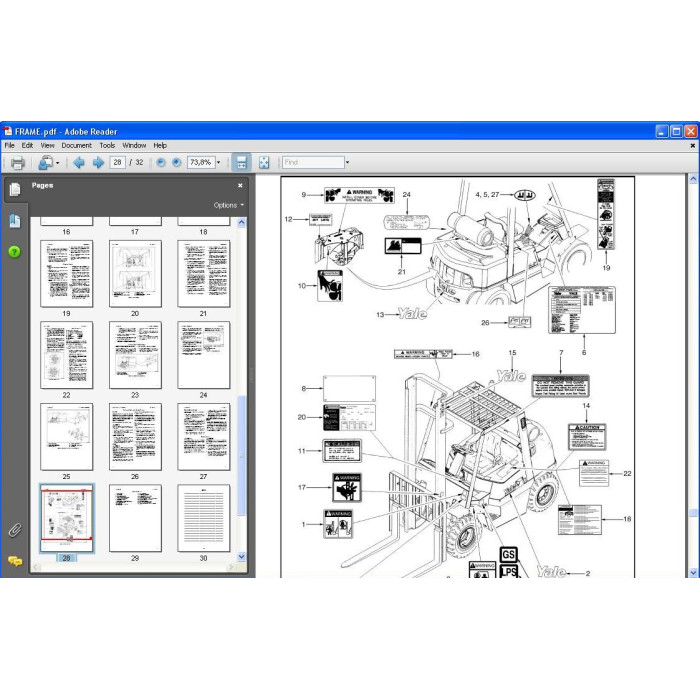Viewport: 700px width, 700px height.
Task: Click the zoom out round button
Action: (x=161, y=162)
